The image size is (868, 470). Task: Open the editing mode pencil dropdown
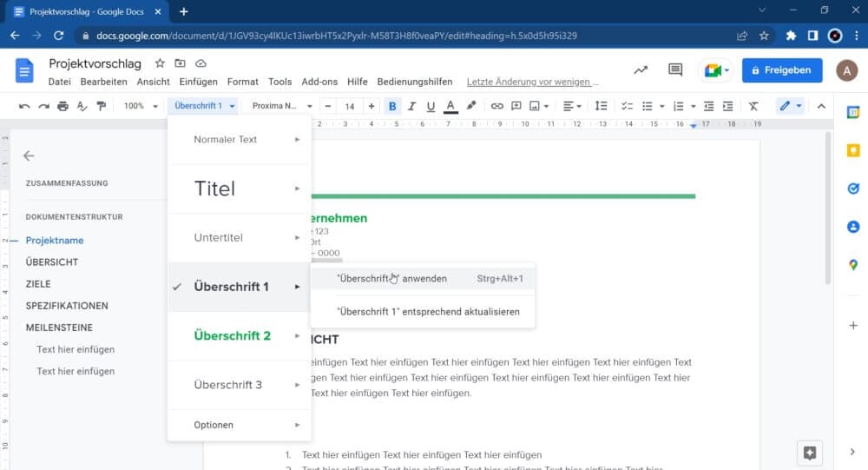(x=790, y=106)
